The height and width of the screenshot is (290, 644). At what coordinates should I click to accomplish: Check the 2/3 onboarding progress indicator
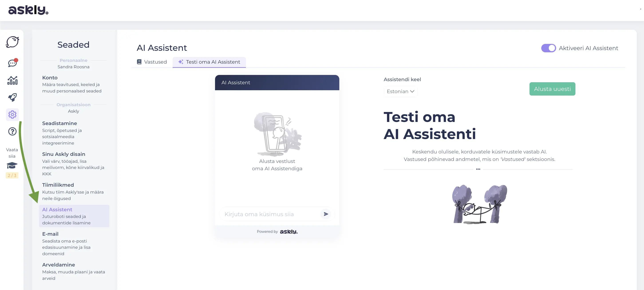point(12,175)
